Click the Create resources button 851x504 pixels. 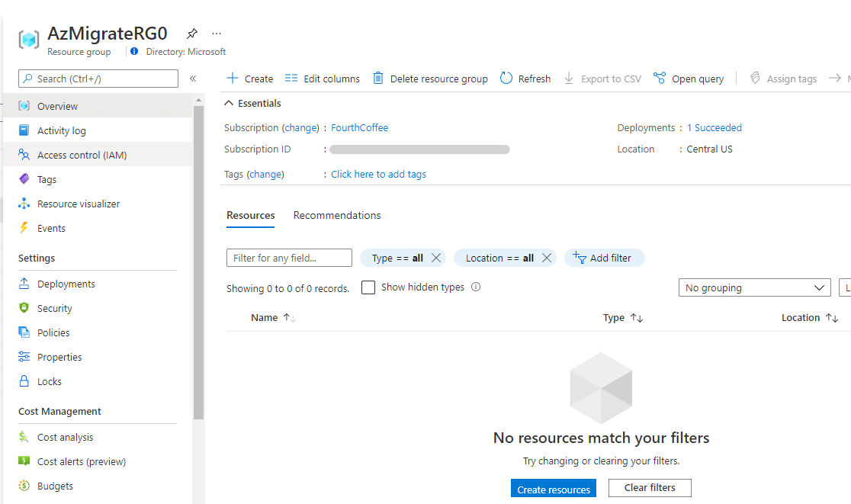coord(554,489)
